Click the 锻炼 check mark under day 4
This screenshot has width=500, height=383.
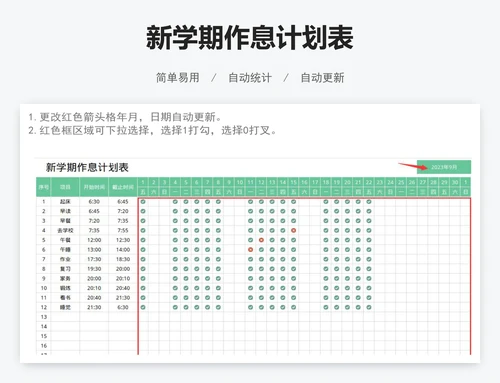click(175, 288)
